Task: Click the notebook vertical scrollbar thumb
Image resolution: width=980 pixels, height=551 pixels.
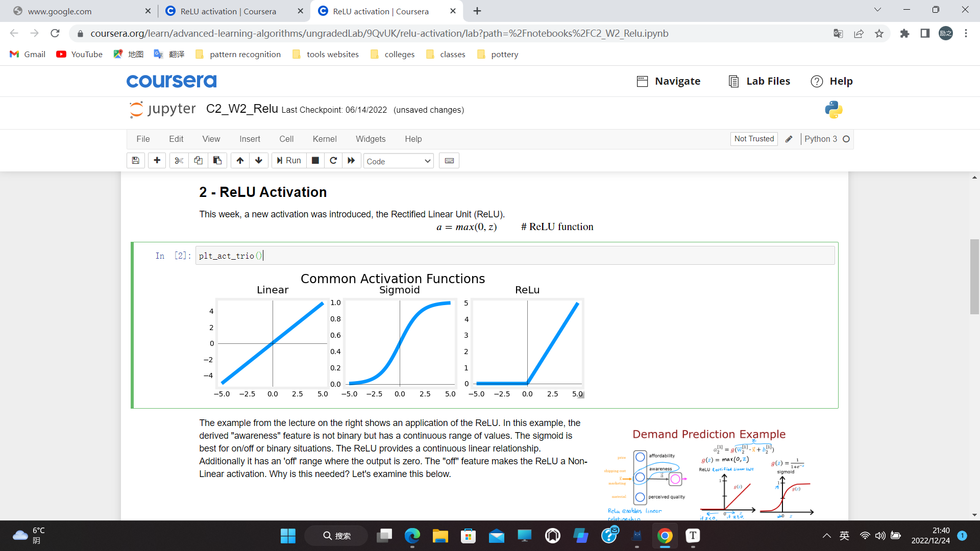Action: 974,276
